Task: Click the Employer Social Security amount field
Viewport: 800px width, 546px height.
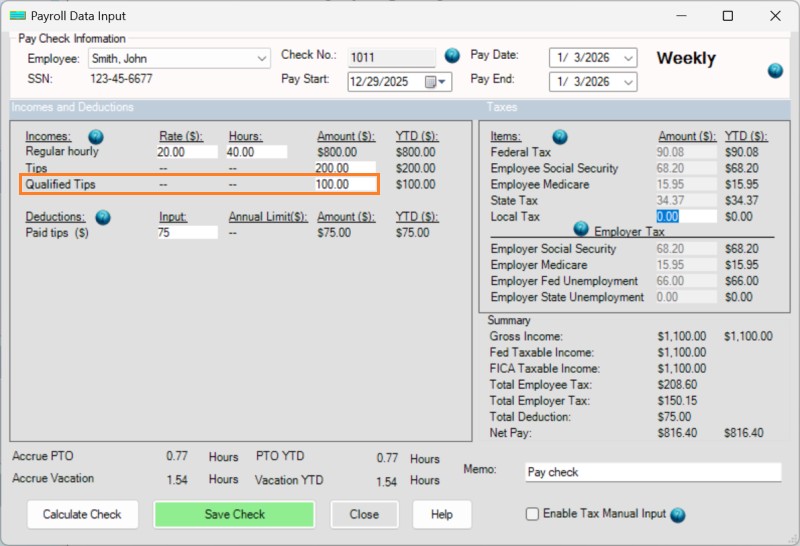Action: tap(686, 249)
